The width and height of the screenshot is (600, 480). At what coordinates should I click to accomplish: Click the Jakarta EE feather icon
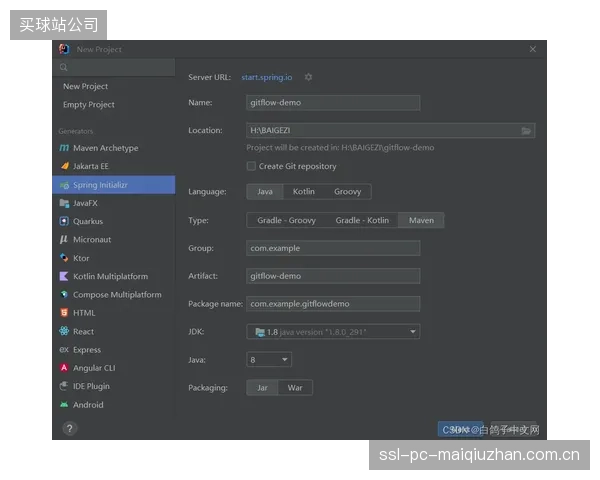coord(65,166)
